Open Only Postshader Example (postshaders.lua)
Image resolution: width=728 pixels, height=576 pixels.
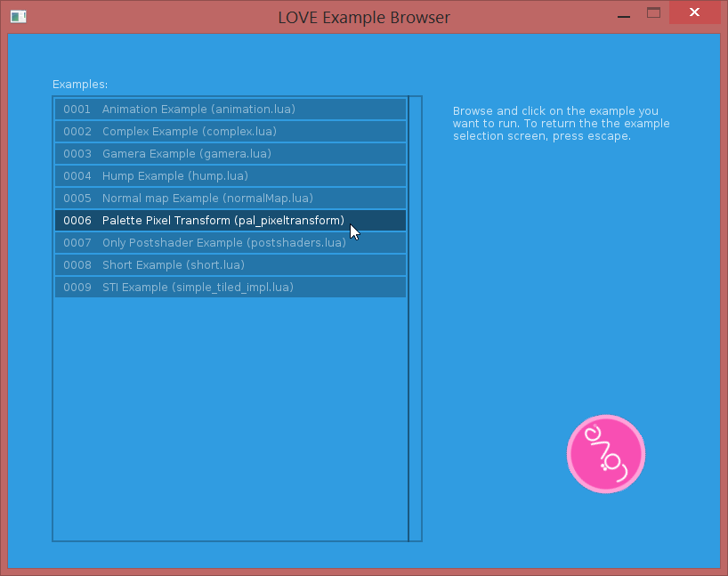(x=231, y=243)
